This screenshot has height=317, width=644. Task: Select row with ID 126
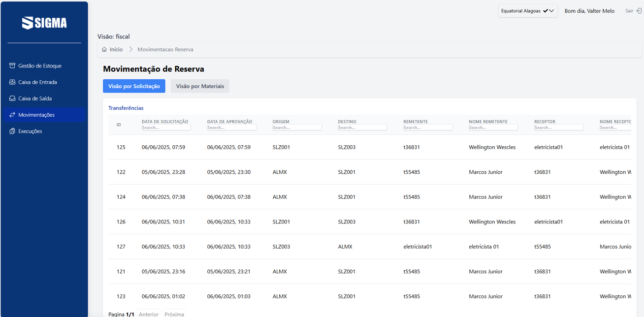point(370,222)
